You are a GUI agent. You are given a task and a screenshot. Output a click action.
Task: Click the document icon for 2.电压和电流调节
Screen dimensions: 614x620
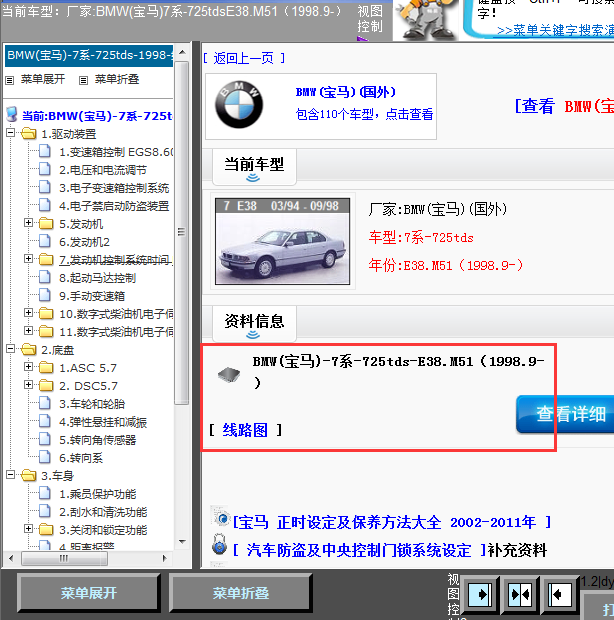[x=45, y=169]
